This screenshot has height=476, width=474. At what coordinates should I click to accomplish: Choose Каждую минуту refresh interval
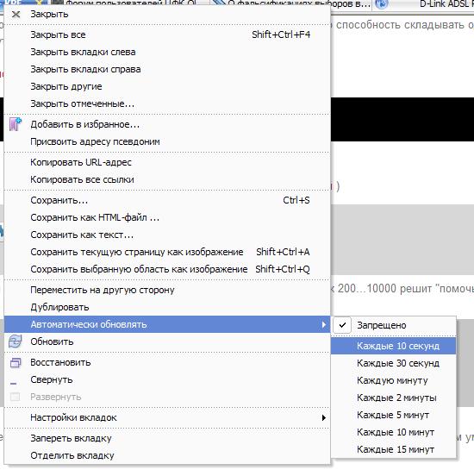[394, 380]
